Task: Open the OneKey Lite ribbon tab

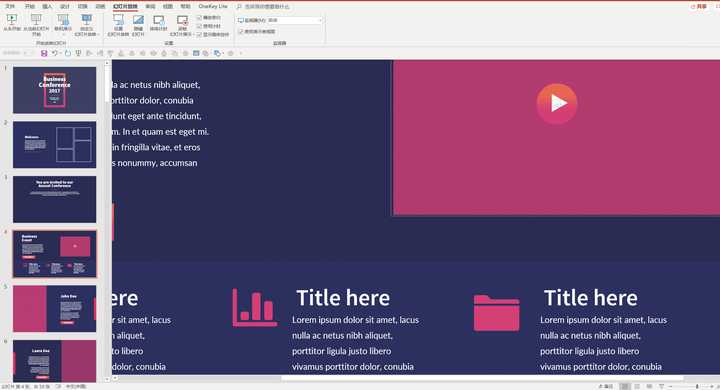Action: pyautogui.click(x=213, y=6)
